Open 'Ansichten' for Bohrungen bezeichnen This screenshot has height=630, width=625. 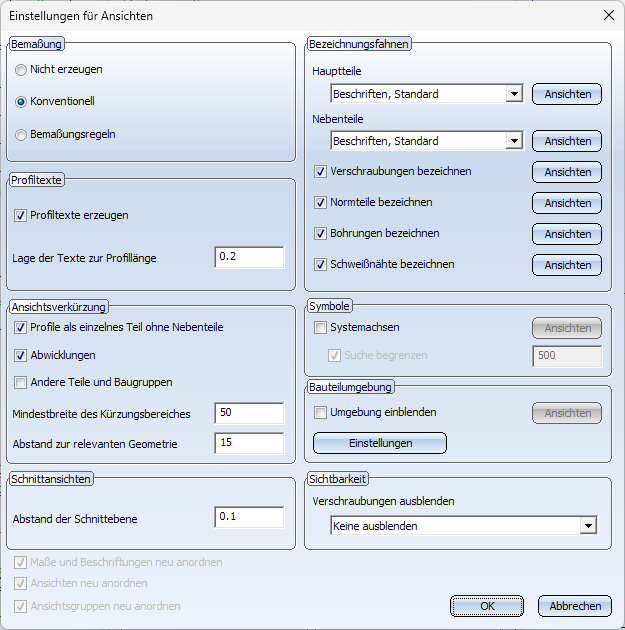click(567, 234)
